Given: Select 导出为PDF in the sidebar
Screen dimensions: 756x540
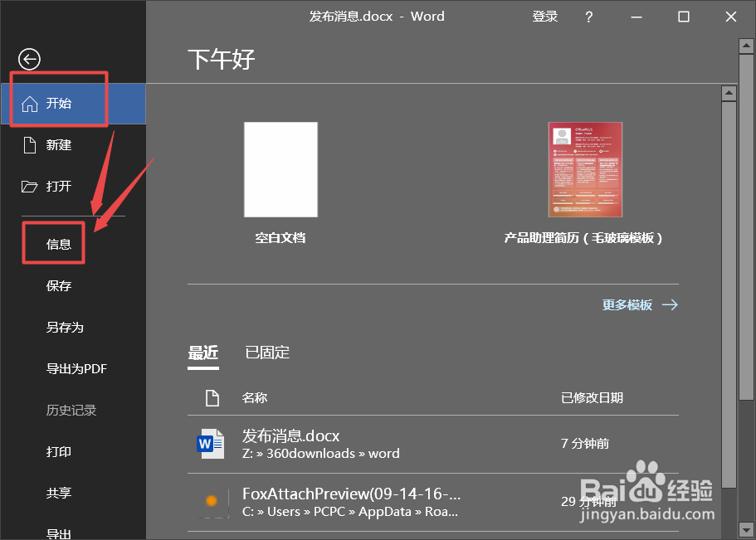Looking at the screenshot, I should tap(76, 368).
